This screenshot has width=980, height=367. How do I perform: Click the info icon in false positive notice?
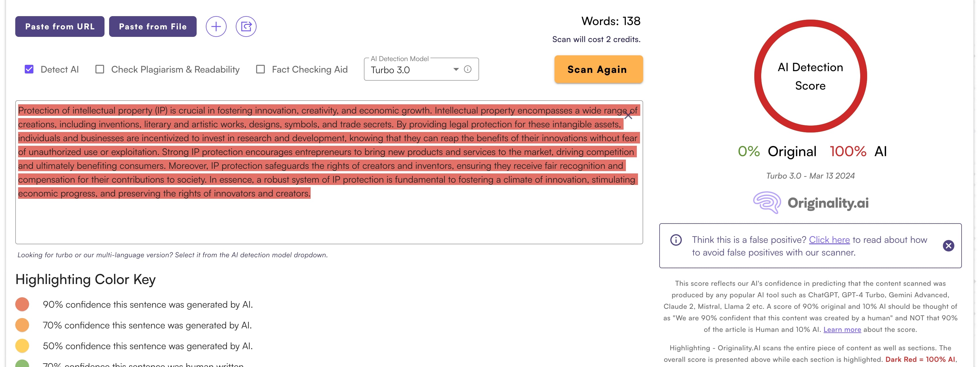pyautogui.click(x=676, y=240)
